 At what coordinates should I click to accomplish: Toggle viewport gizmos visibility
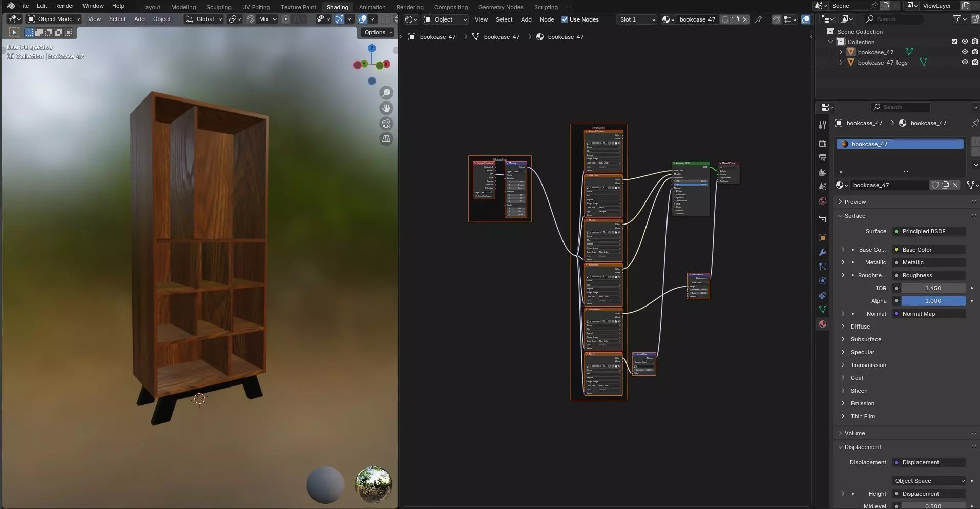coord(340,19)
